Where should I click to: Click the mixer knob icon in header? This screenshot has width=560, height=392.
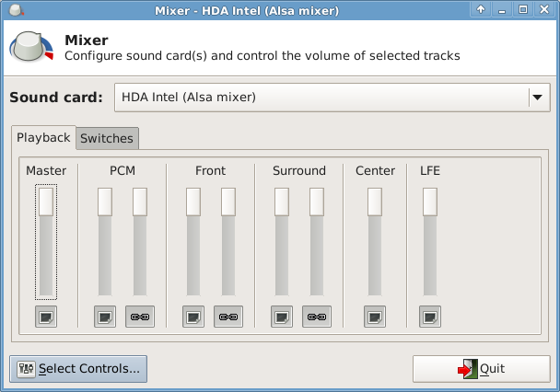coord(30,49)
